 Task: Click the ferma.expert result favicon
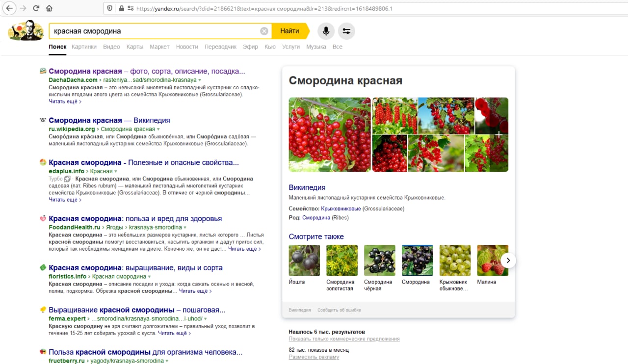(x=43, y=310)
